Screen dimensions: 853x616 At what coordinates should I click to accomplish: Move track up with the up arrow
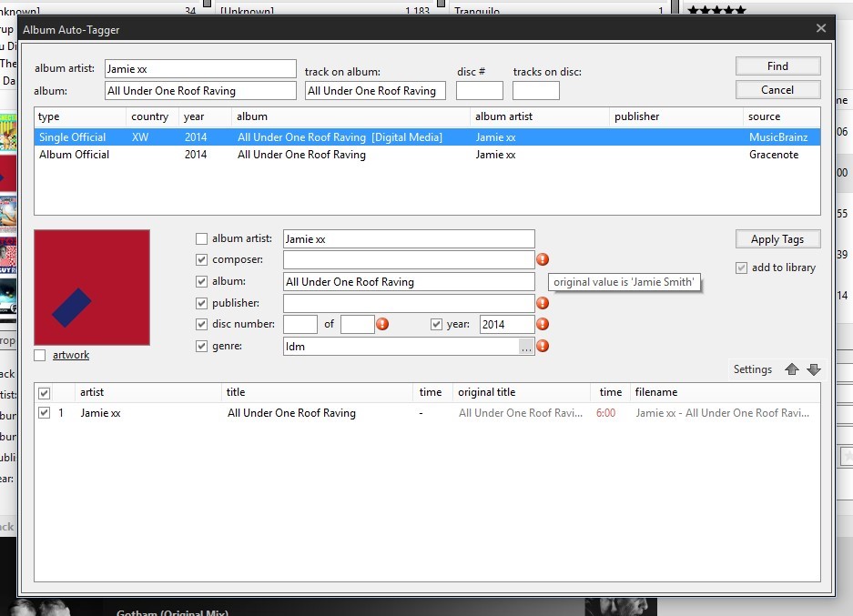pos(792,369)
